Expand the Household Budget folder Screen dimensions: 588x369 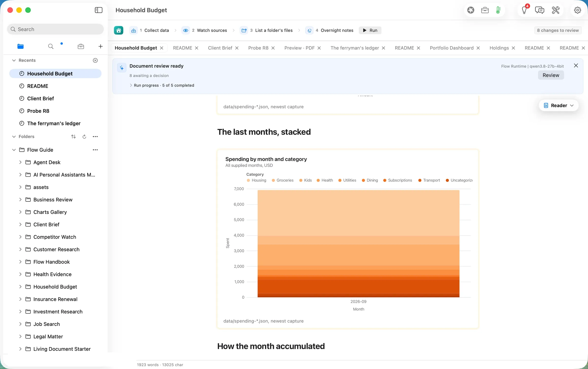20,287
